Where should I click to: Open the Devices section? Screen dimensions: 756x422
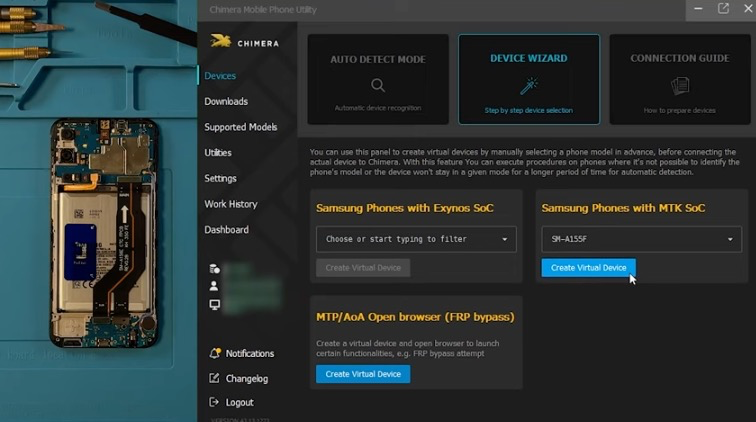coord(220,76)
